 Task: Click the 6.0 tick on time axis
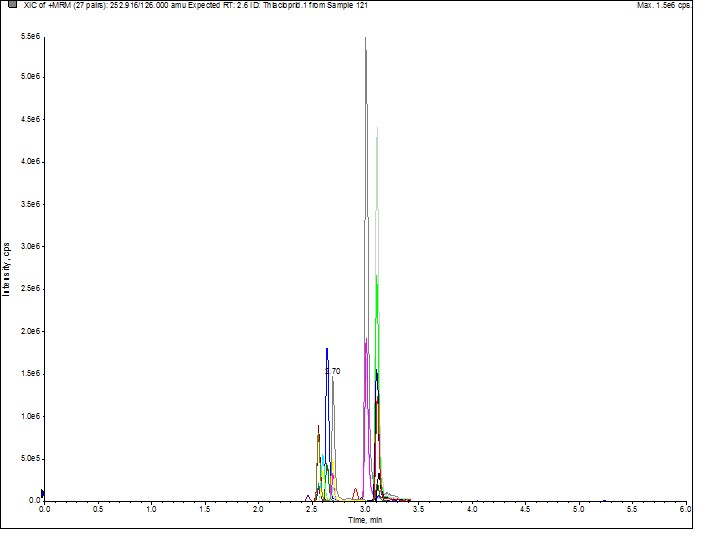pos(685,510)
